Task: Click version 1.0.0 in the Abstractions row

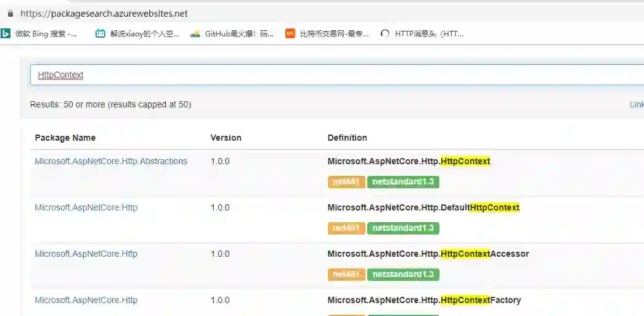Action: coord(220,161)
